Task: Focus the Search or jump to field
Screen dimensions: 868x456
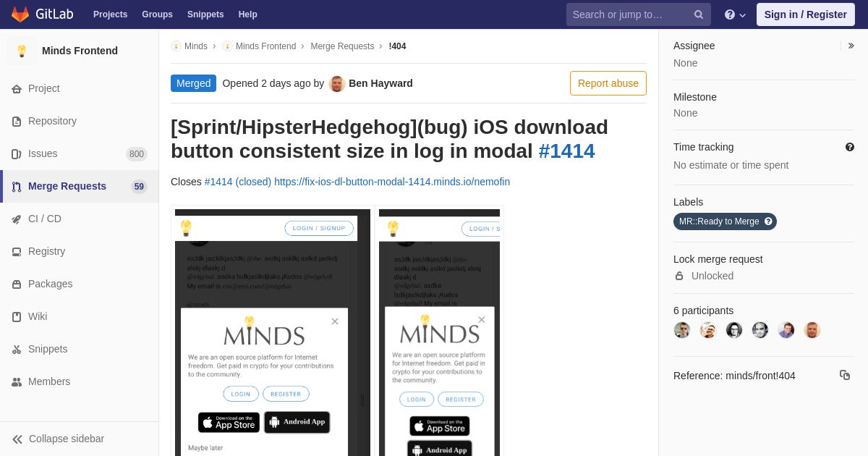Action: (x=638, y=14)
